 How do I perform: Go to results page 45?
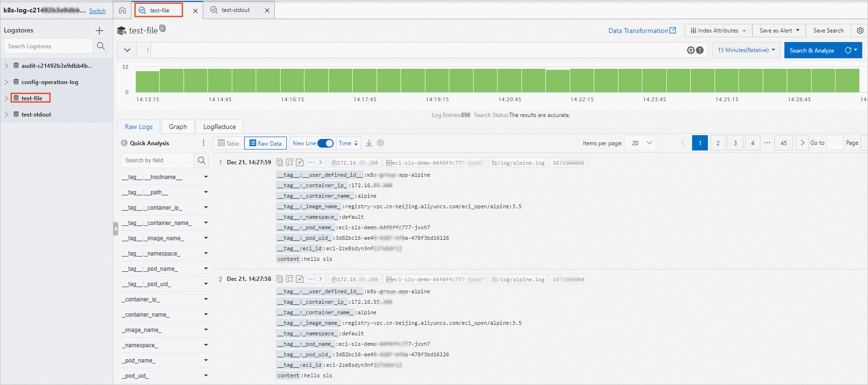[784, 143]
